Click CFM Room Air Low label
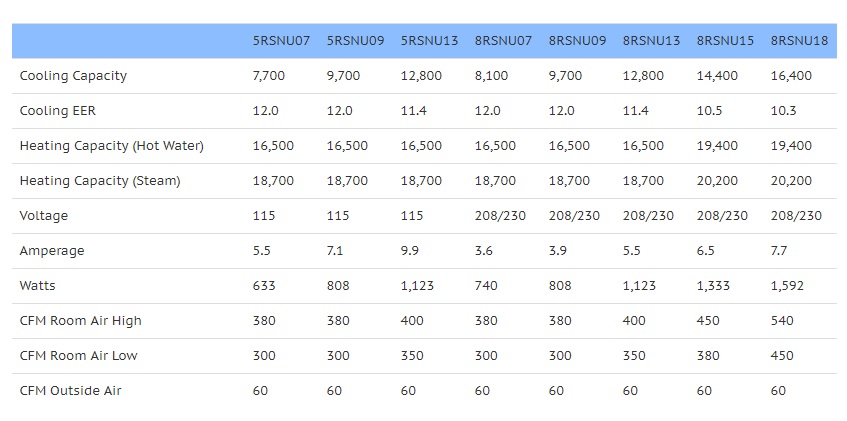 [x=78, y=356]
